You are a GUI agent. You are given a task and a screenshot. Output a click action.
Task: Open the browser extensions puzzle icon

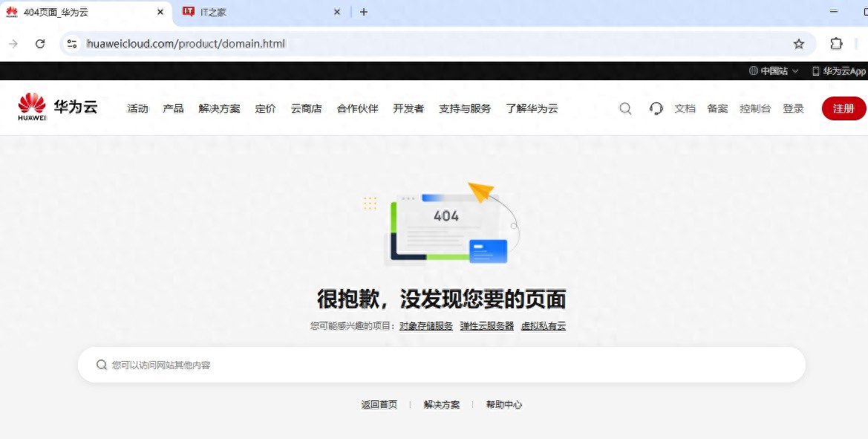pos(836,44)
